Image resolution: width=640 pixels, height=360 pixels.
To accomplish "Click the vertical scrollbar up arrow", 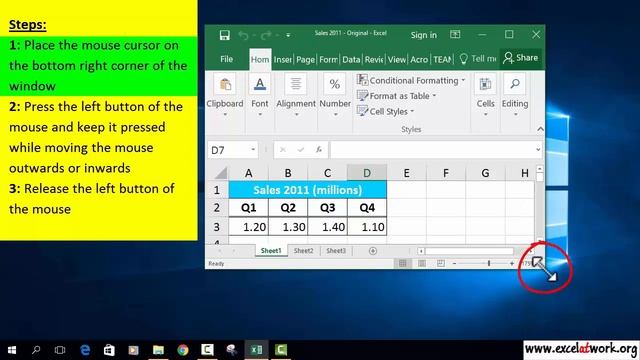I will pyautogui.click(x=540, y=169).
